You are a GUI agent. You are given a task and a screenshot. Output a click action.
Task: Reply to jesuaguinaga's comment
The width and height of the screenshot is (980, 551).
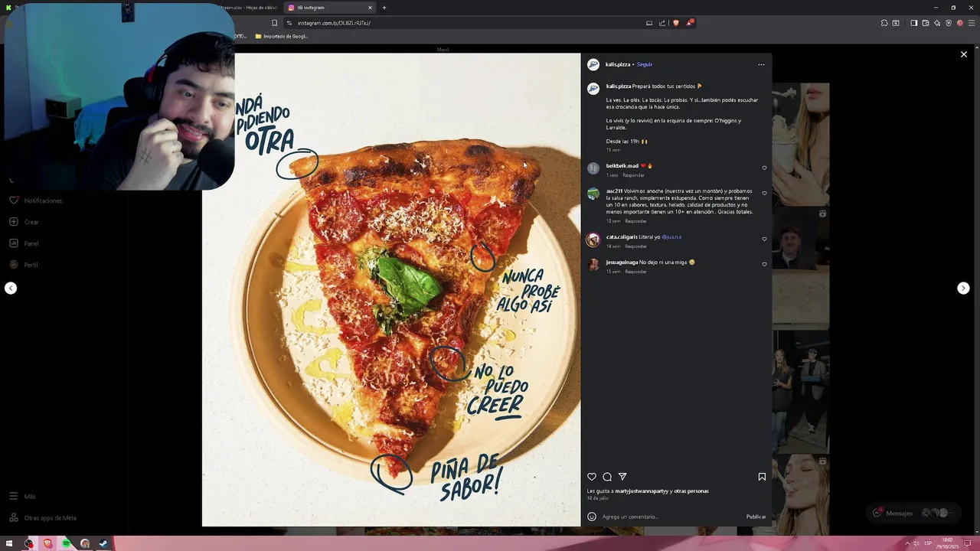635,272
